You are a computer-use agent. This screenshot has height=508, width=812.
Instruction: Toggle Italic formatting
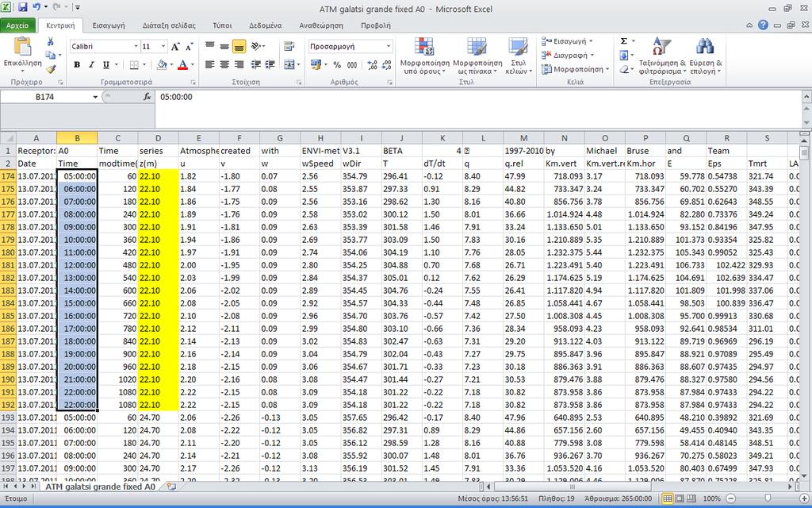pos(92,65)
